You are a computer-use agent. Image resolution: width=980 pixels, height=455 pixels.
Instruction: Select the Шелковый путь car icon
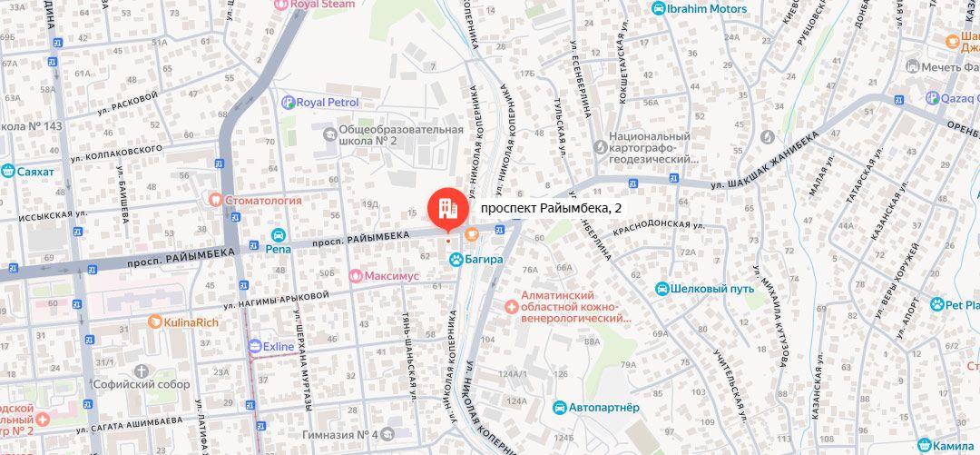pos(661,289)
